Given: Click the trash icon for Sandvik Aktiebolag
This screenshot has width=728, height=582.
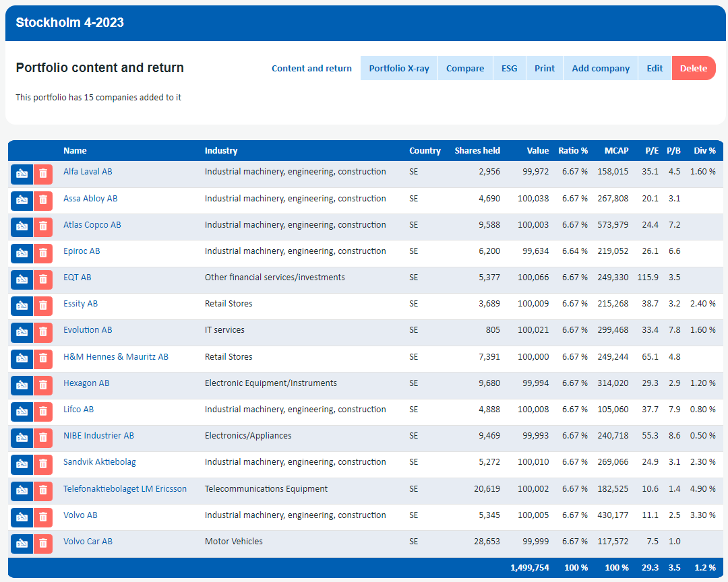Looking at the screenshot, I should pyautogui.click(x=43, y=464).
